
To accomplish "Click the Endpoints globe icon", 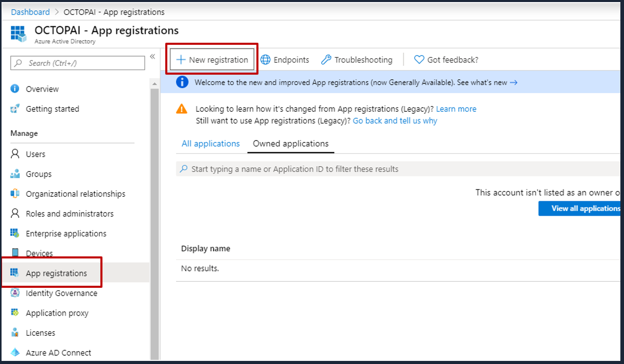I will (266, 60).
